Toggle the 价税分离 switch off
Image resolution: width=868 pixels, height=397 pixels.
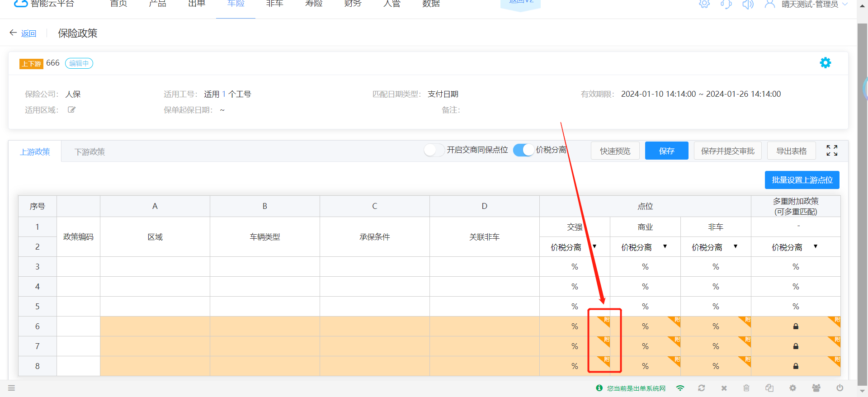coord(524,150)
